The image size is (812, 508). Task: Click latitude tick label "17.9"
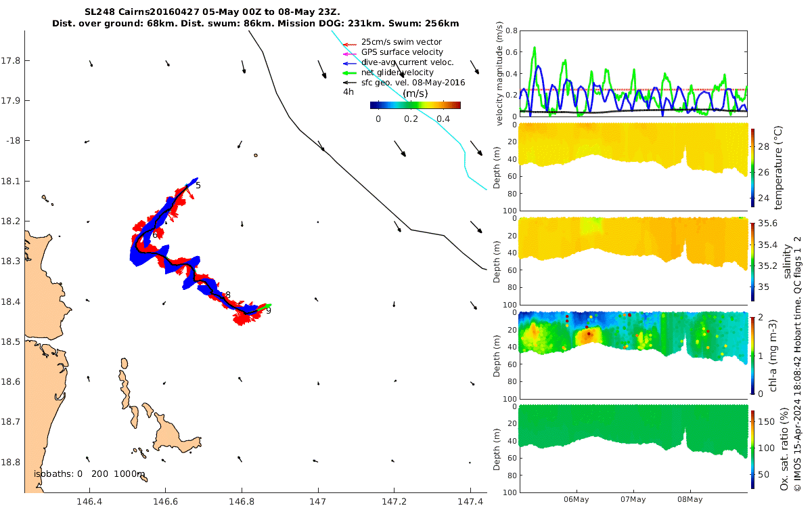pyautogui.click(x=12, y=101)
